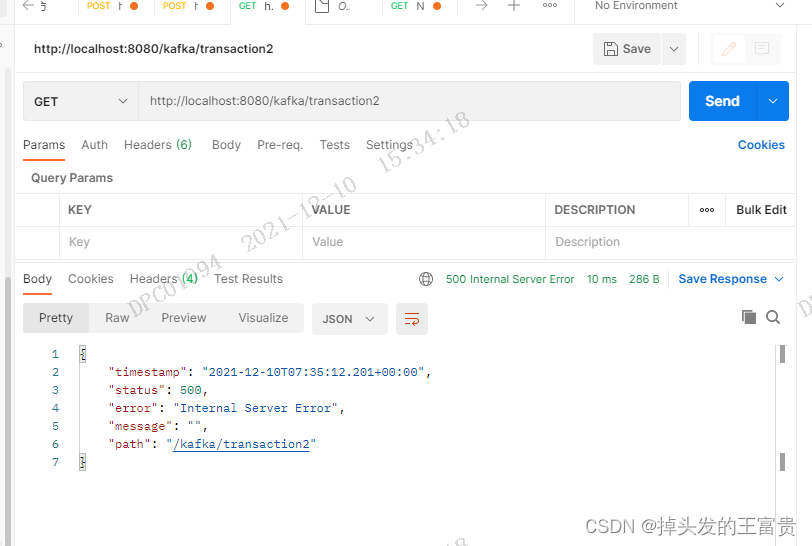Switch to the second POST request tab
Viewport: 812px width, 546px height.
188,6
